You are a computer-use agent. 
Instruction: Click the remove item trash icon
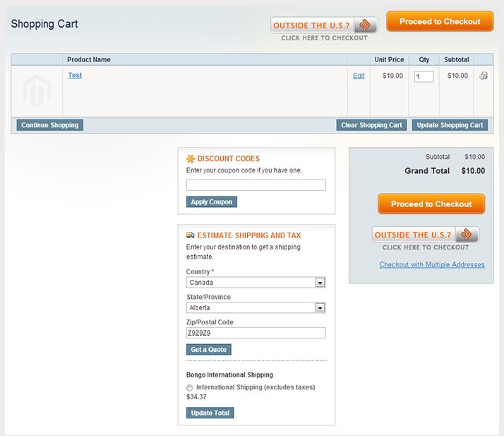point(484,76)
